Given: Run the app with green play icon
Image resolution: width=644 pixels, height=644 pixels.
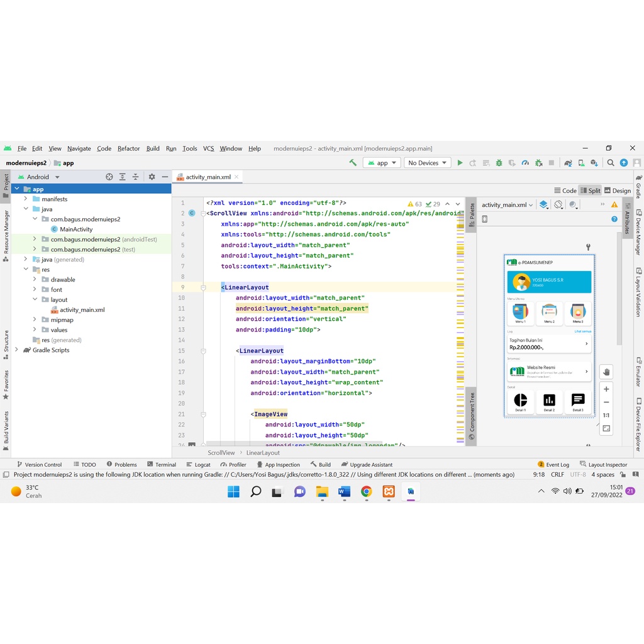Looking at the screenshot, I should tap(460, 163).
